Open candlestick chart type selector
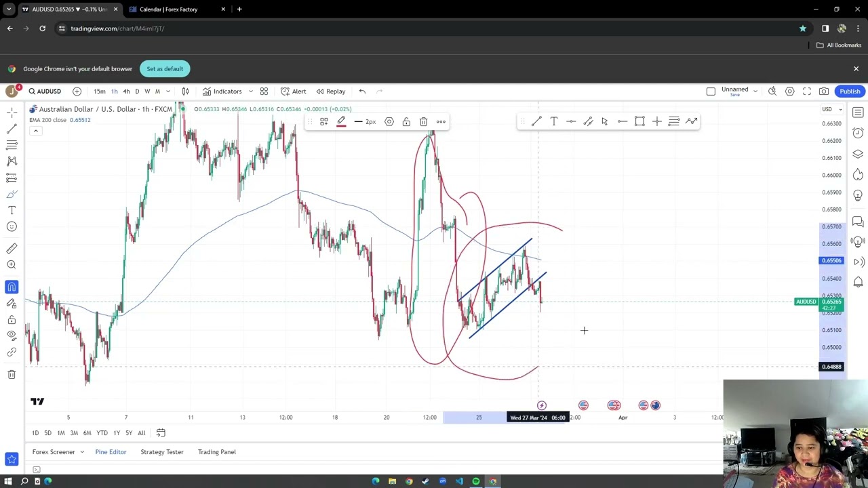 pos(185,91)
